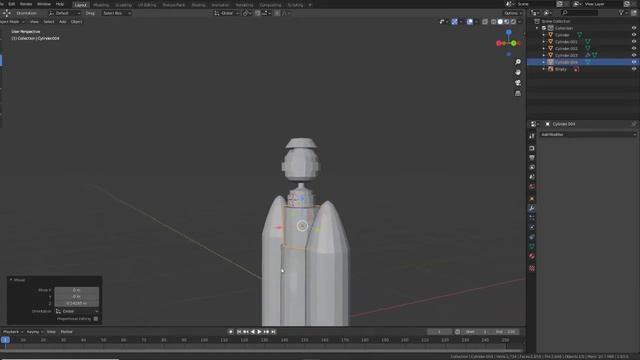
Task: Toggle camera view in the viewport
Action: pyautogui.click(x=518, y=83)
